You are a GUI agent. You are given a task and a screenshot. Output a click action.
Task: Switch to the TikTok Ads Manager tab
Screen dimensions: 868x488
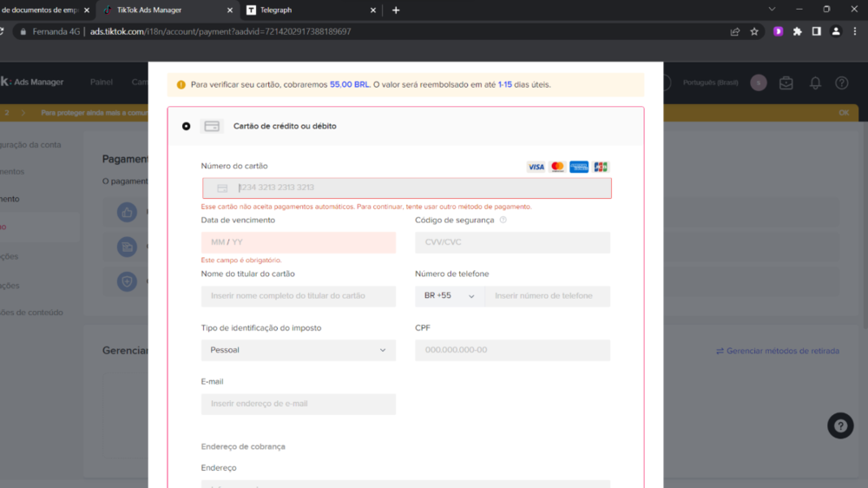point(168,10)
